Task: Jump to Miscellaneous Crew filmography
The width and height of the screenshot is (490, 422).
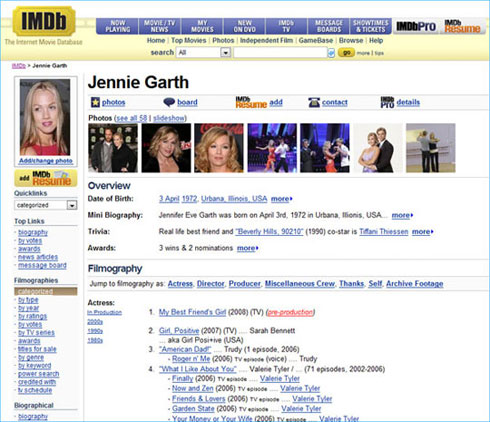Action: tap(300, 284)
